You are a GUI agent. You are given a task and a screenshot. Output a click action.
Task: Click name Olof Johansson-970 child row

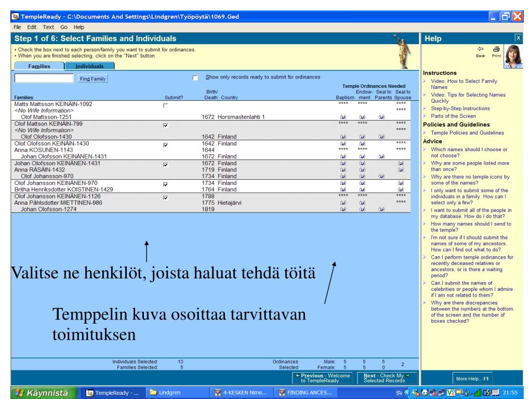(x=47, y=176)
